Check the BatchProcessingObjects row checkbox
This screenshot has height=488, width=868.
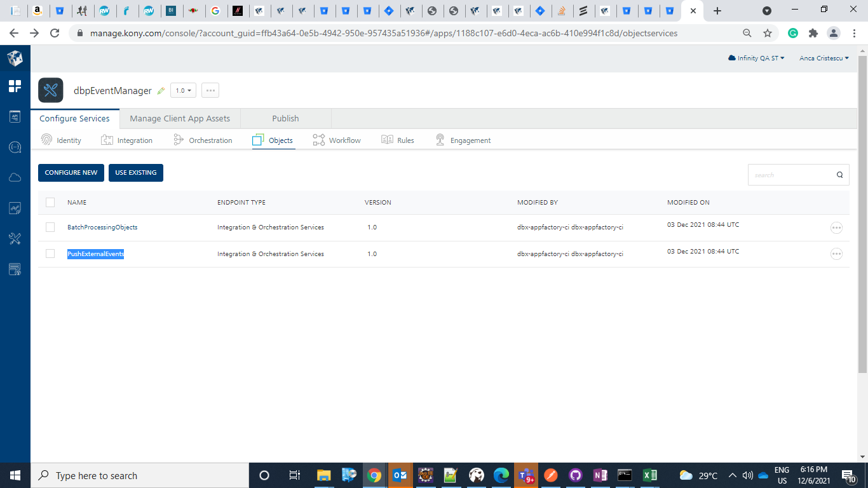tap(50, 227)
